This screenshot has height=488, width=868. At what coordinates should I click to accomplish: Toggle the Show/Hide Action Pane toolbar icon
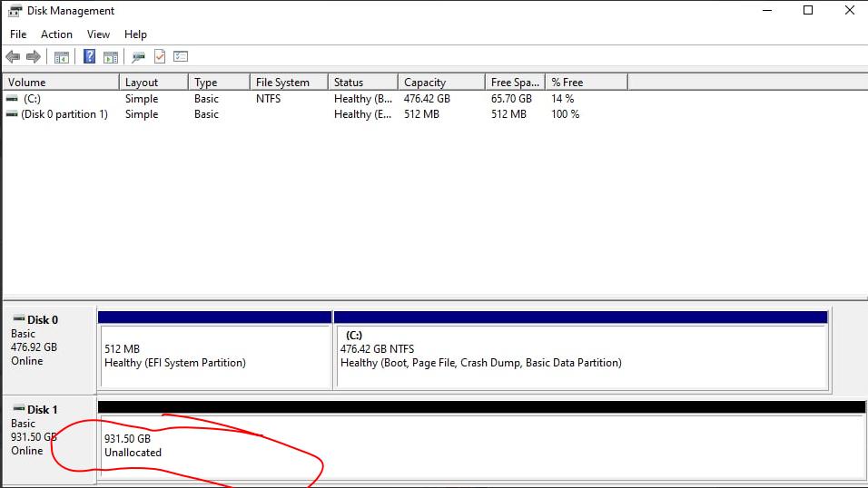111,56
